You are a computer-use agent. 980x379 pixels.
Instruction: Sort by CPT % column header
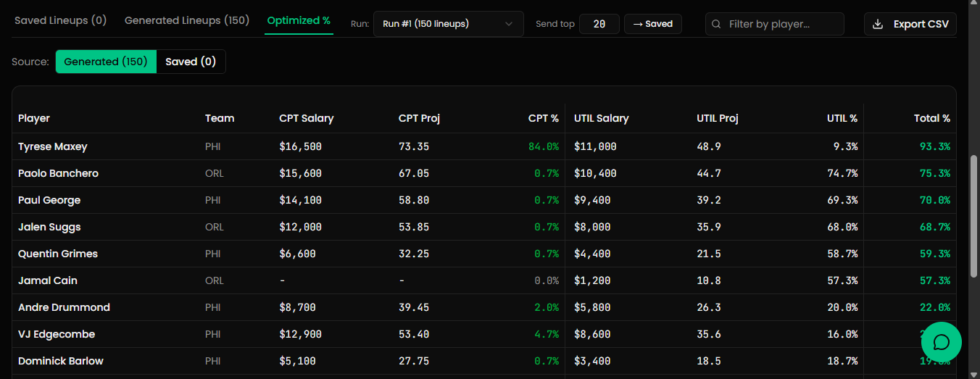point(543,118)
